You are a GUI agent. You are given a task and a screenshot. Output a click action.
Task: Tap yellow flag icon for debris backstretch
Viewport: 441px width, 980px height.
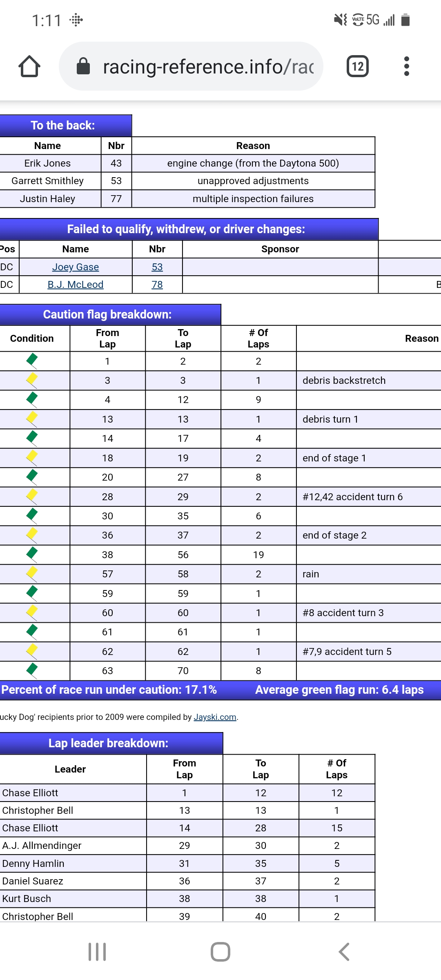click(32, 380)
